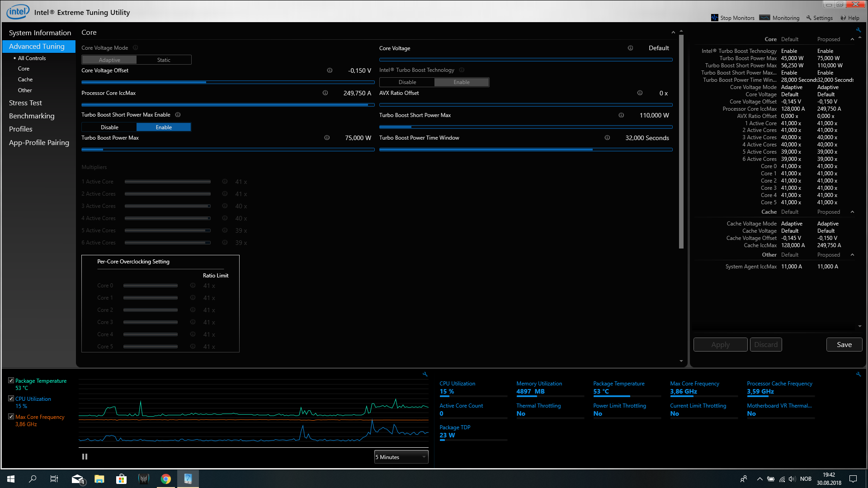Image resolution: width=868 pixels, height=488 pixels.
Task: Set Core Voltage Mode to Static
Action: (164, 60)
